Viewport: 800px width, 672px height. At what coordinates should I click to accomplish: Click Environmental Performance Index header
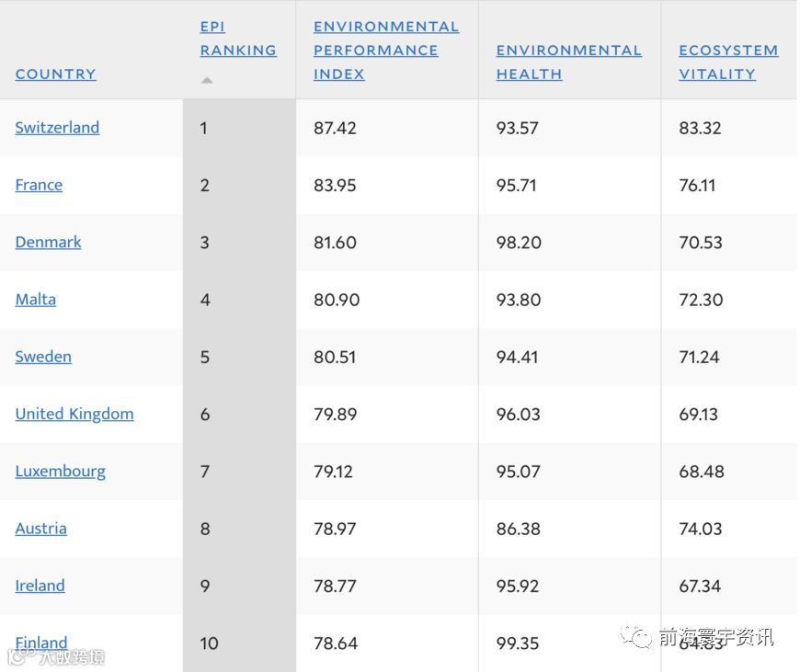pyautogui.click(x=385, y=51)
